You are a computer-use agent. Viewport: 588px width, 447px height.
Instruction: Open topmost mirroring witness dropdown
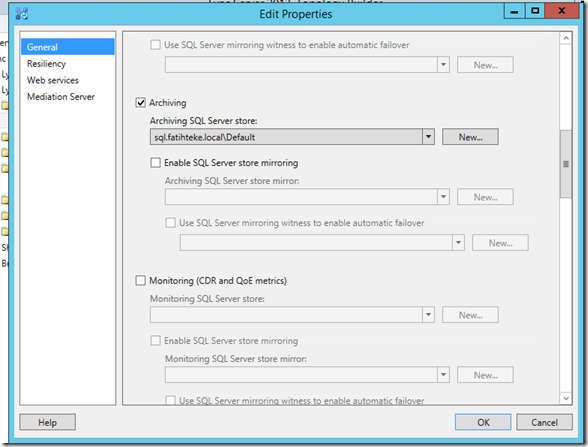pos(443,64)
